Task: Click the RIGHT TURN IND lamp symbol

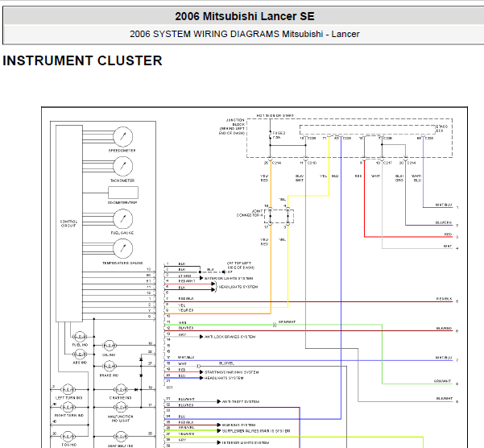Action: coord(68,407)
